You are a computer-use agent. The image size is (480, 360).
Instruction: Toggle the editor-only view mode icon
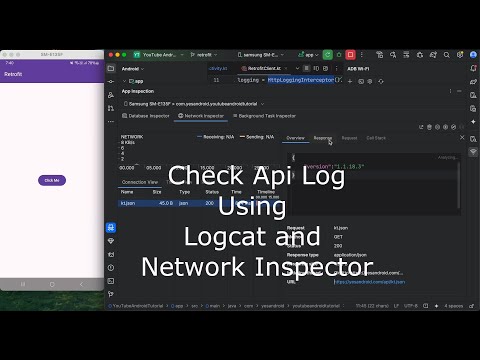tap(306, 68)
